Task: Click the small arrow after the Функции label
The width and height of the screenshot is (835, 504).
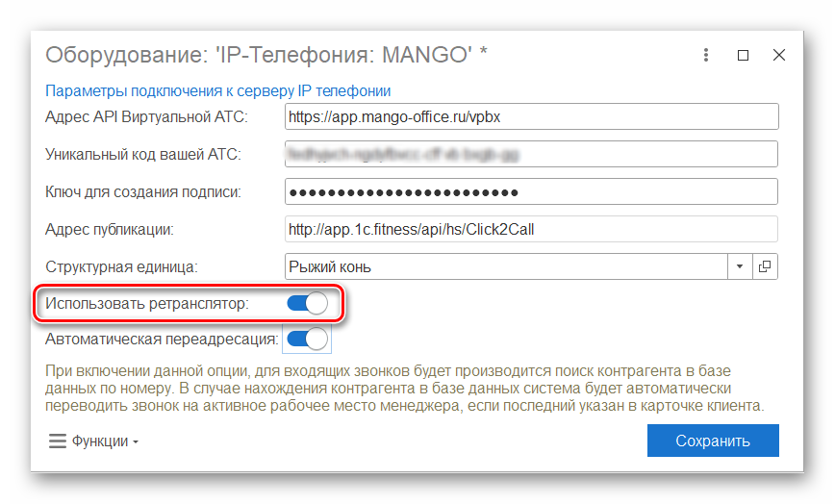Action: pyautogui.click(x=136, y=442)
